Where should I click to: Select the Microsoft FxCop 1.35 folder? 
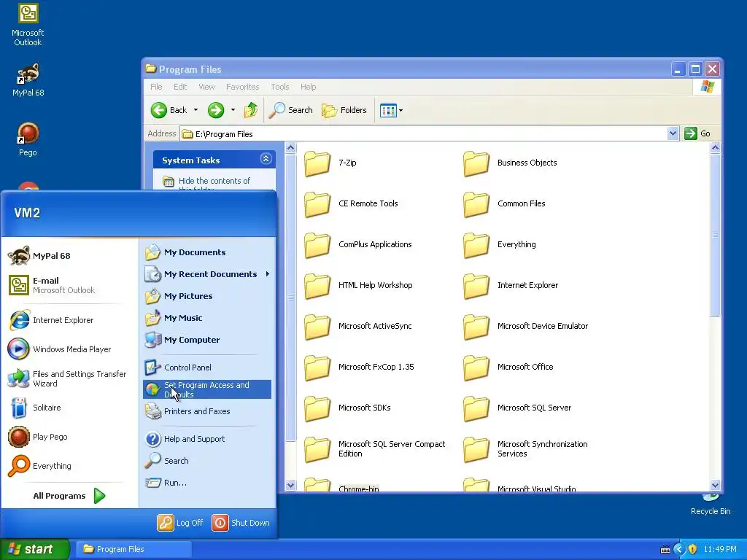(359, 367)
